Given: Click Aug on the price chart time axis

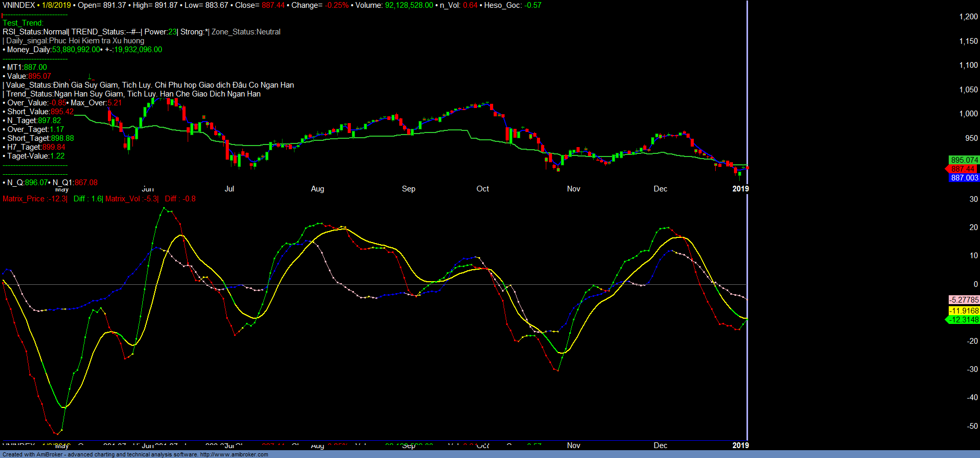Looking at the screenshot, I should [x=317, y=189].
